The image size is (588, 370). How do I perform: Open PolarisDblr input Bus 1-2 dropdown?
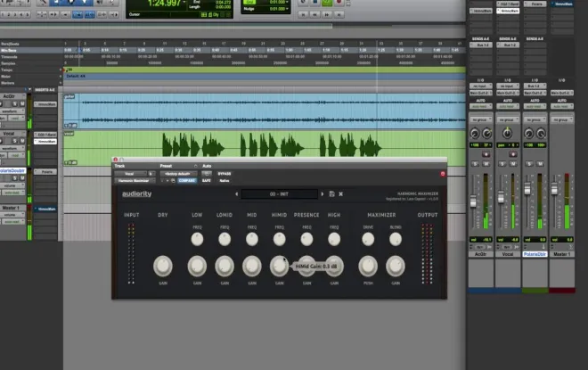click(x=535, y=86)
